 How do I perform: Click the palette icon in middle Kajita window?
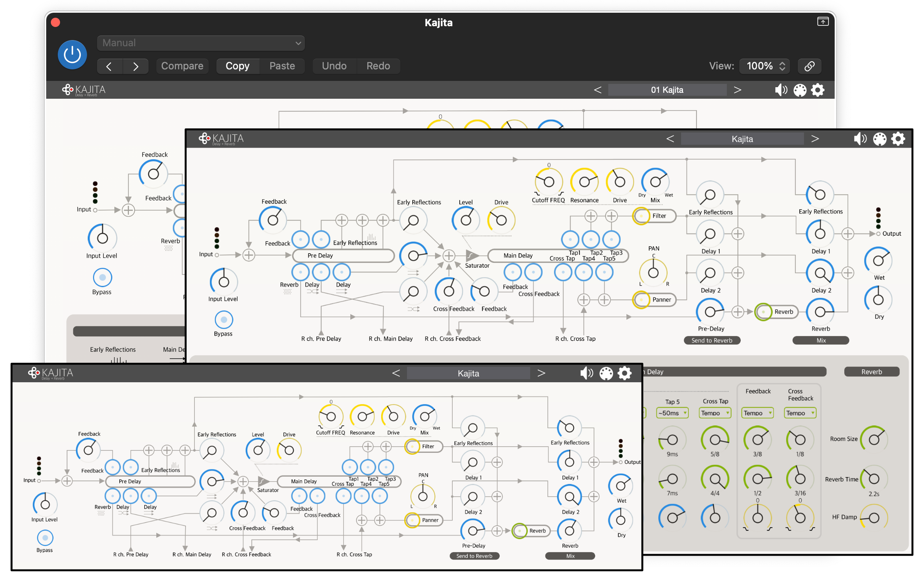click(879, 139)
